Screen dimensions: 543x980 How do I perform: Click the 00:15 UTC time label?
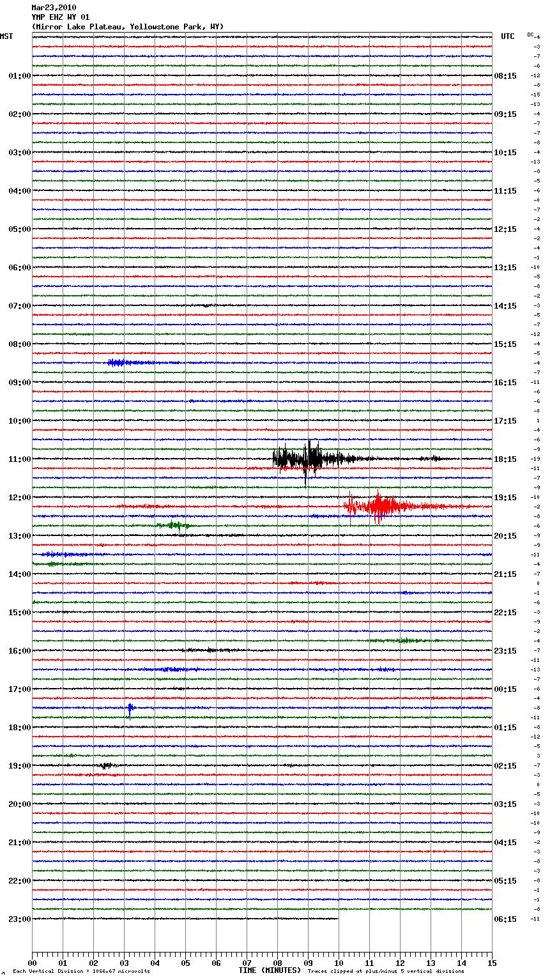pos(505,689)
